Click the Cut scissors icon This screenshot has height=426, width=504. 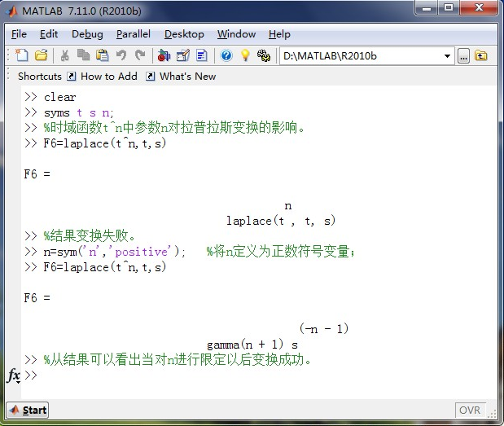64,55
